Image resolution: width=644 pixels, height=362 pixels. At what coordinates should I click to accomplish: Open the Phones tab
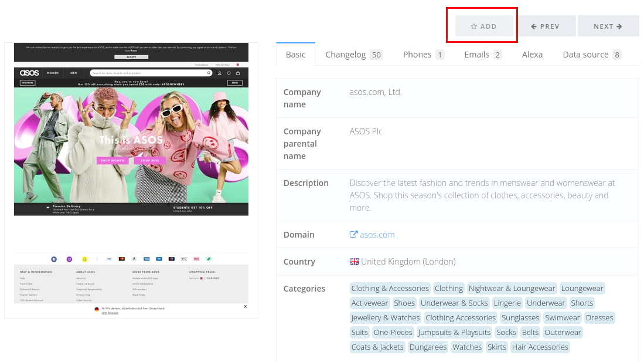pos(423,55)
